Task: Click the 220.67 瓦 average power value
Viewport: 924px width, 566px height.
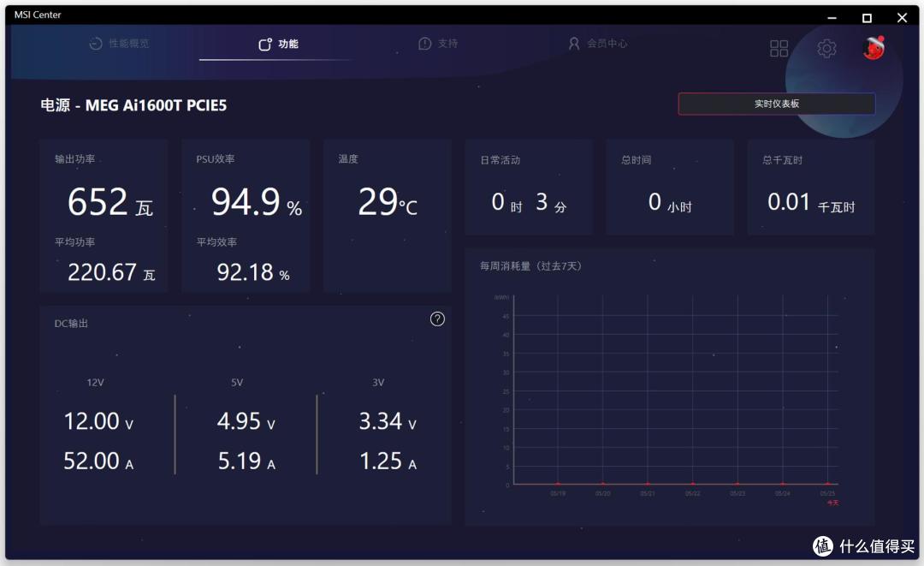Action: pyautogui.click(x=111, y=272)
